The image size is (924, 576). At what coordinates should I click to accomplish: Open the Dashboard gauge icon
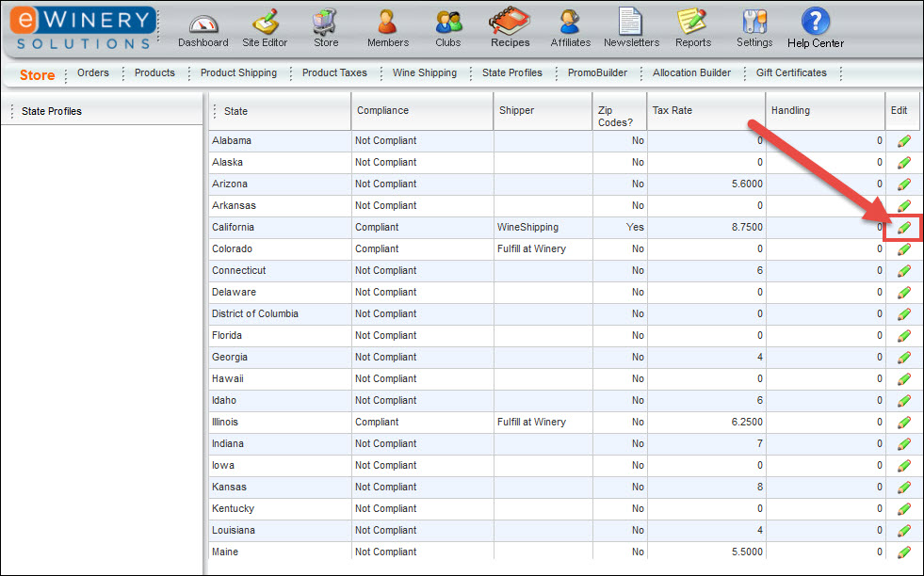click(x=203, y=23)
